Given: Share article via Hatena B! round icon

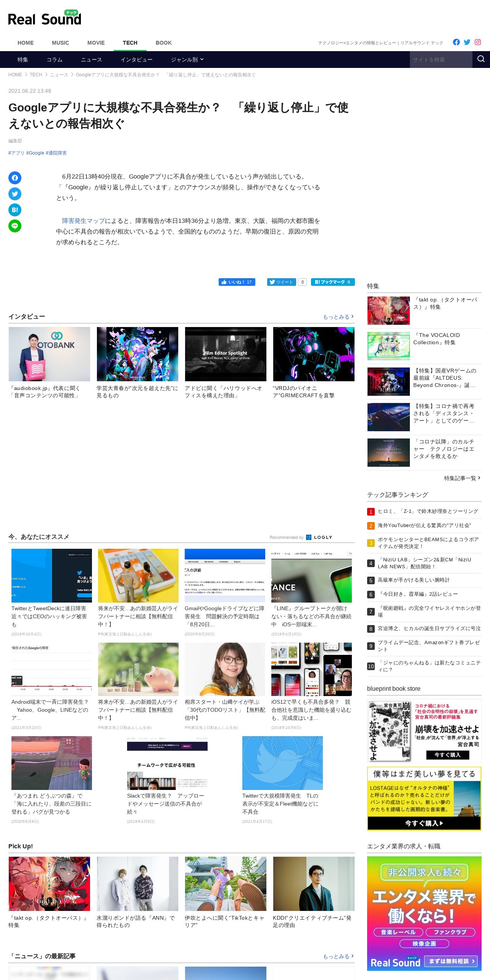Looking at the screenshot, I should [x=15, y=210].
